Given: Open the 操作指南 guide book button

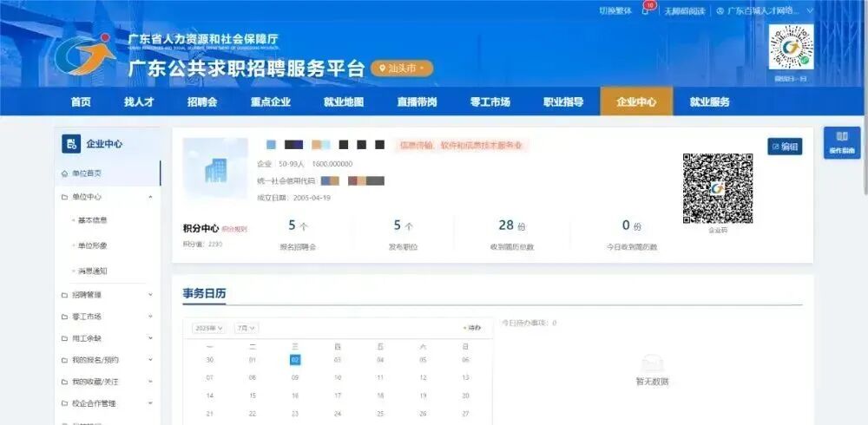Looking at the screenshot, I should click(x=842, y=143).
